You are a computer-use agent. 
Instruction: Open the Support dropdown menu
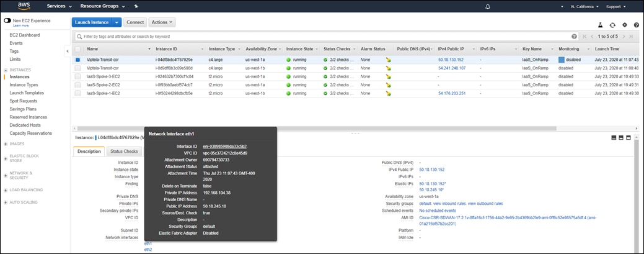(616, 7)
